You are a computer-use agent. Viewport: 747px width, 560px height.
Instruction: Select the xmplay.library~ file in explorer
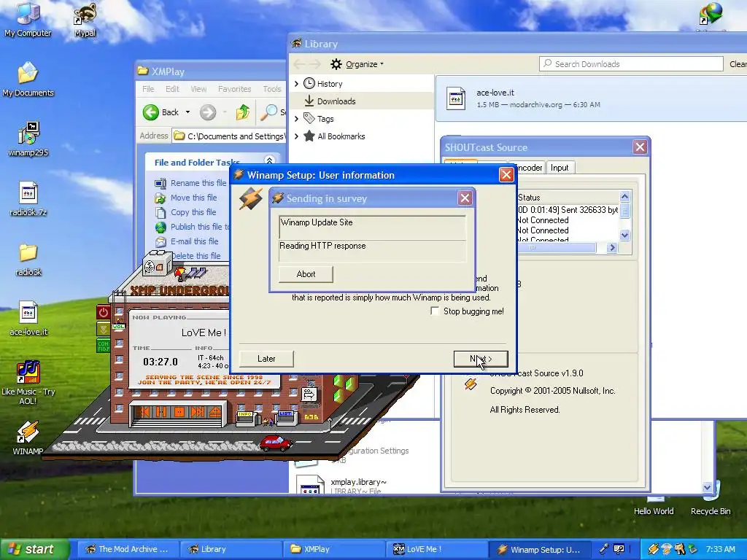pyautogui.click(x=341, y=484)
